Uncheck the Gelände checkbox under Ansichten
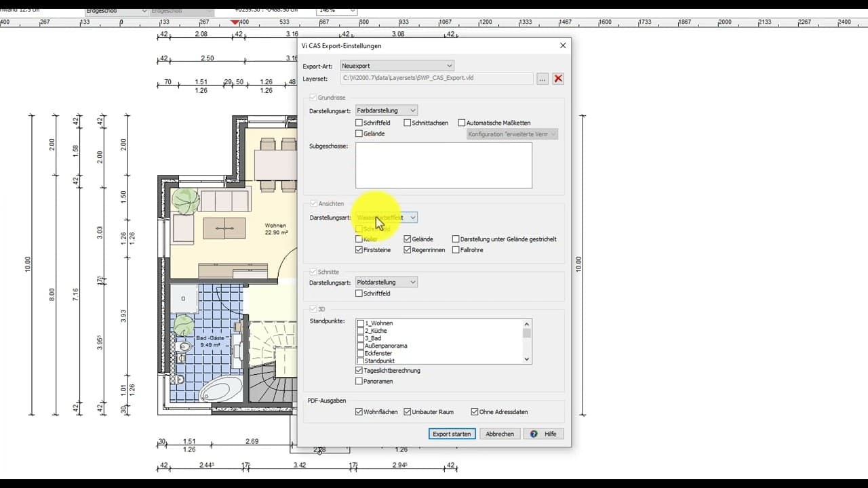This screenshot has height=488, width=868. coord(408,239)
